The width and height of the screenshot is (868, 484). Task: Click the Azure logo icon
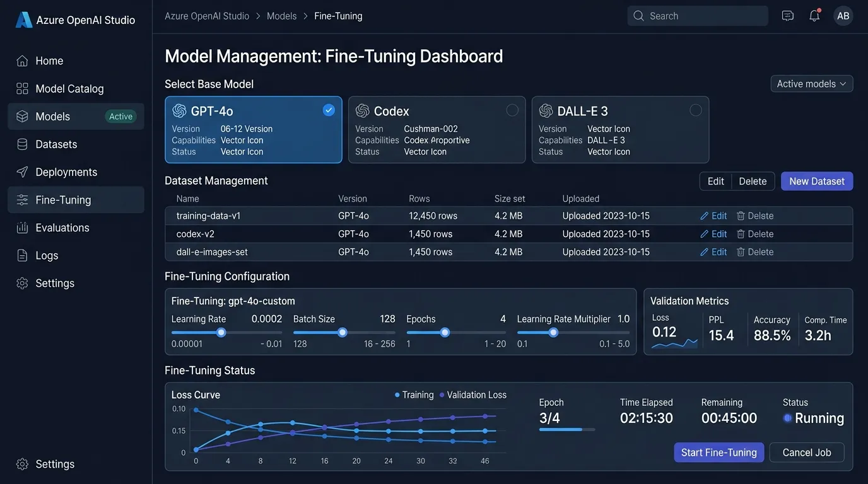click(23, 20)
